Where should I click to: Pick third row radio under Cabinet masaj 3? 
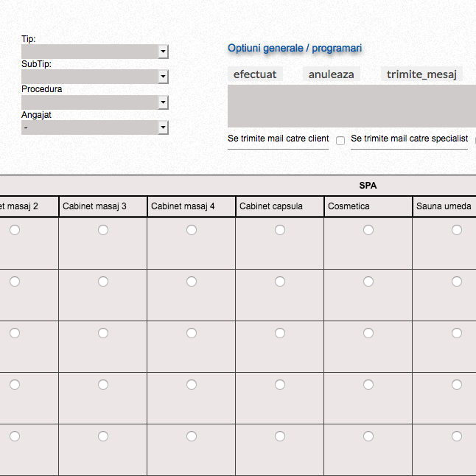(x=103, y=333)
